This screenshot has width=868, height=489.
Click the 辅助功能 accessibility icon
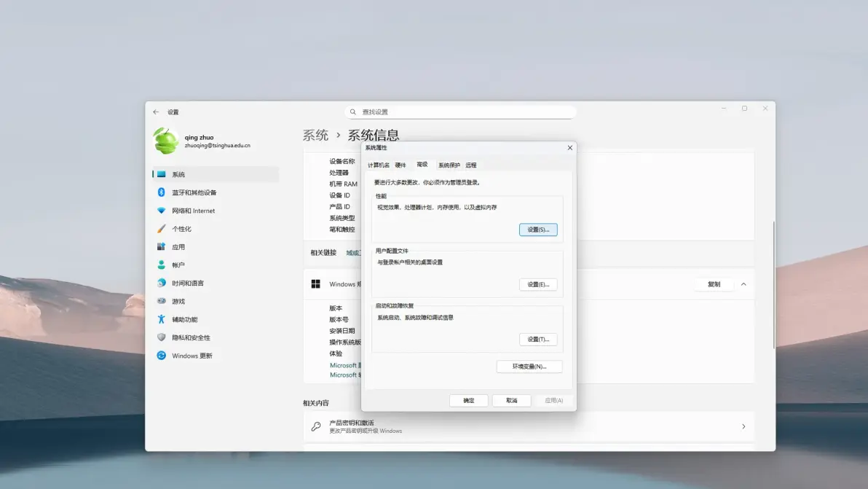[x=162, y=319]
